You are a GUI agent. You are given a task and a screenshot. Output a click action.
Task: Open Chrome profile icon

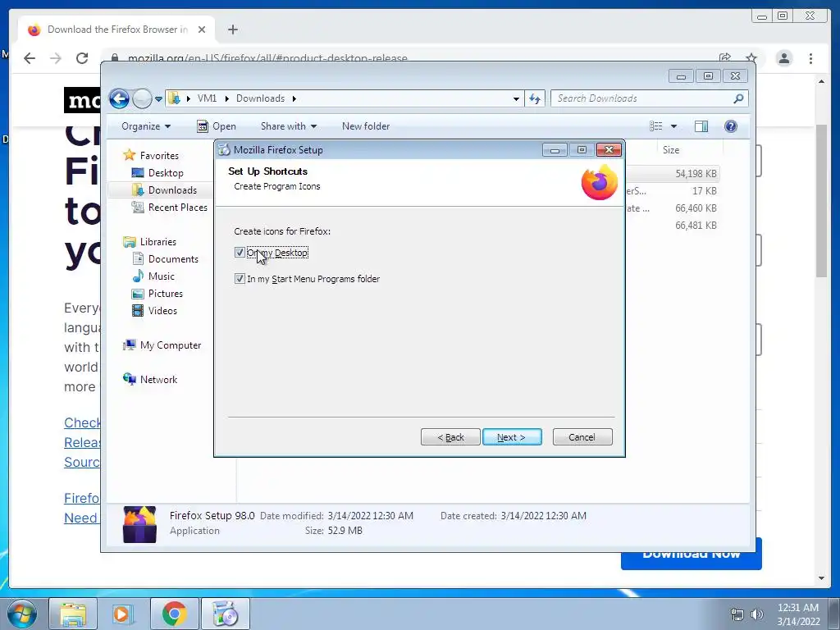click(x=783, y=58)
